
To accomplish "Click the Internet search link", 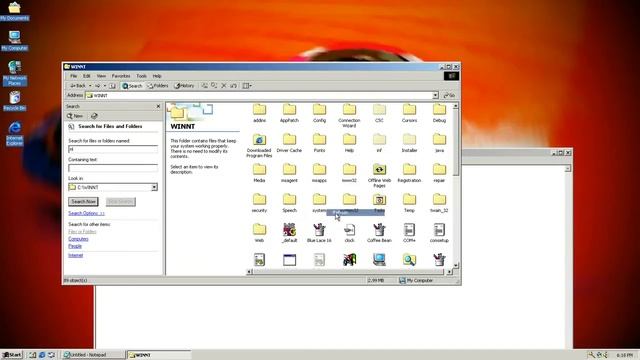I will coord(76,255).
